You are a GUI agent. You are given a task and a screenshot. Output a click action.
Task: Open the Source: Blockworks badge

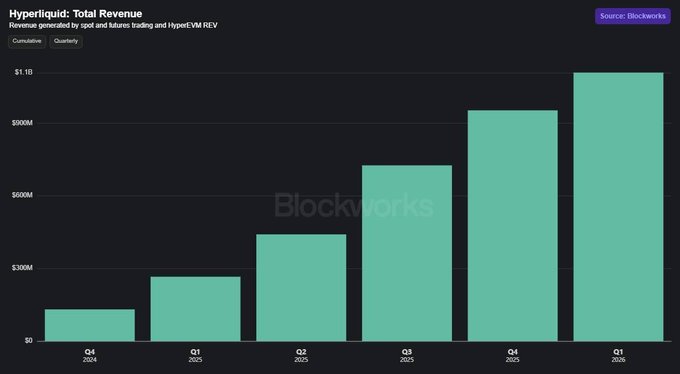click(633, 16)
